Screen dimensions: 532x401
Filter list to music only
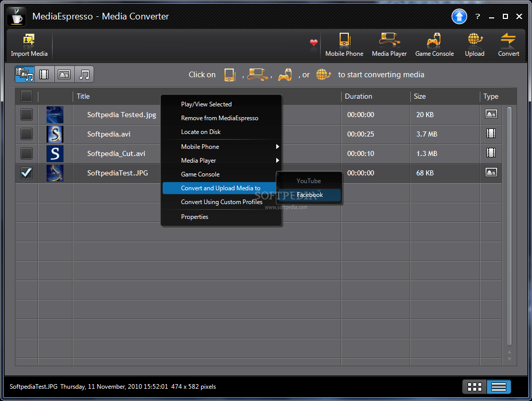click(x=84, y=74)
